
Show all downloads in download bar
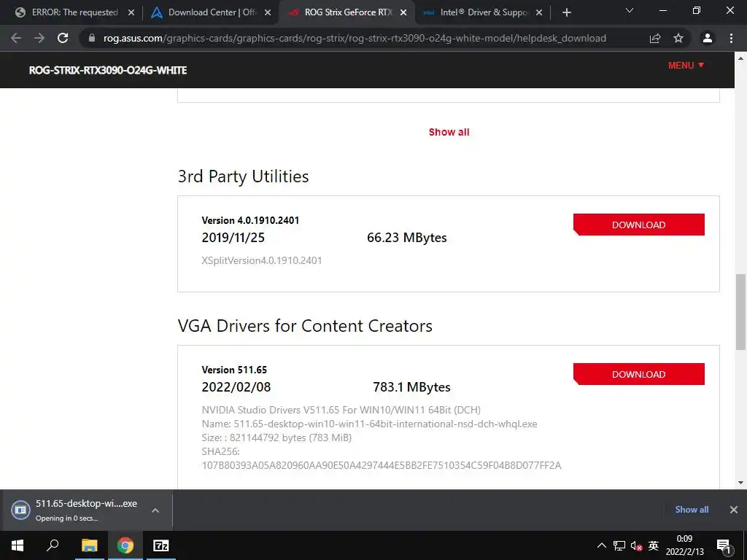[692, 510]
